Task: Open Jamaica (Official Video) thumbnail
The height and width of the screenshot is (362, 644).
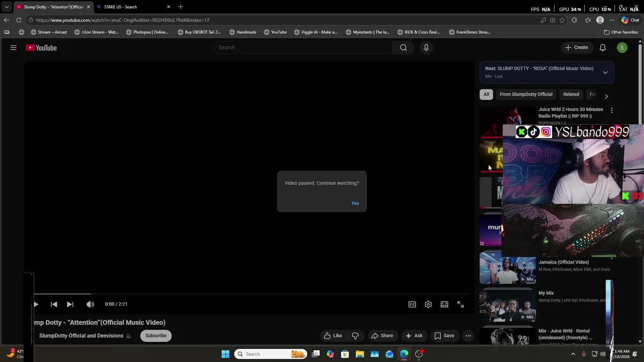Action: [508, 268]
